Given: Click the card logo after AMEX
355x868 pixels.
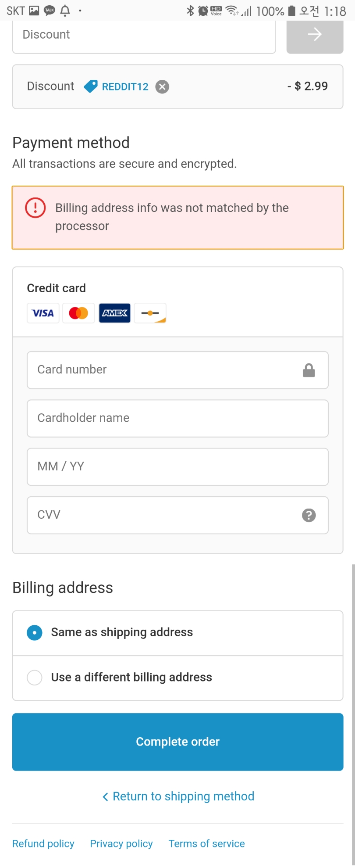Looking at the screenshot, I should click(x=150, y=313).
